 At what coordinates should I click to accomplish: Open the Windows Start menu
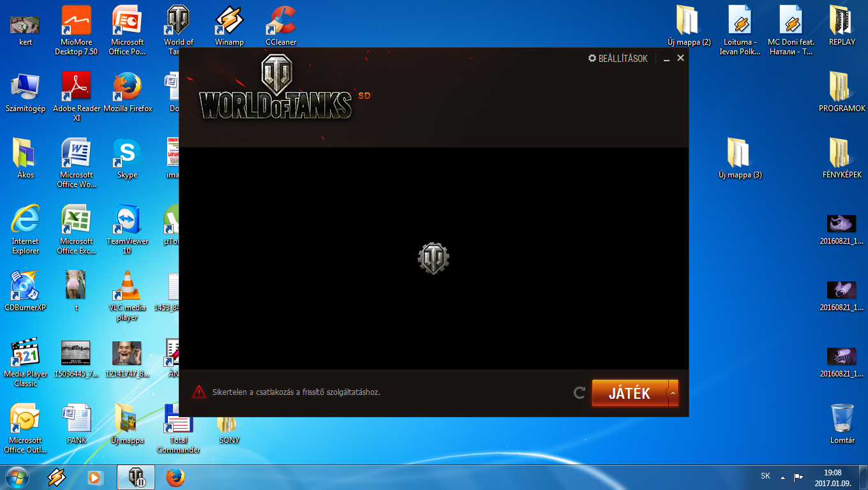17,477
